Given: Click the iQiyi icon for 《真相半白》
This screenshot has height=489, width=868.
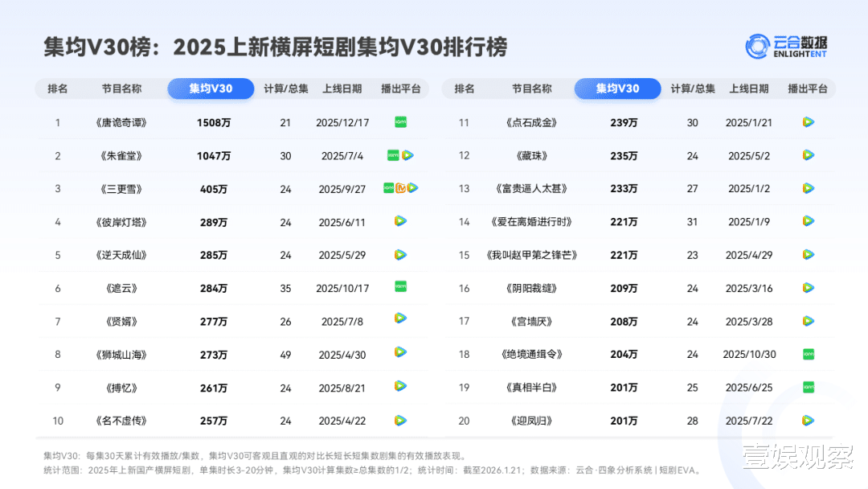Looking at the screenshot, I should point(809,387).
